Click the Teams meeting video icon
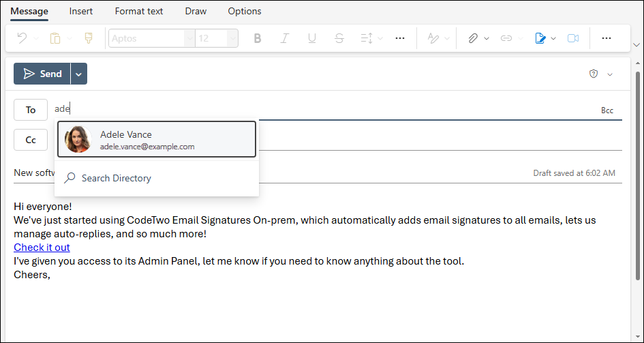644x343 pixels. [573, 38]
